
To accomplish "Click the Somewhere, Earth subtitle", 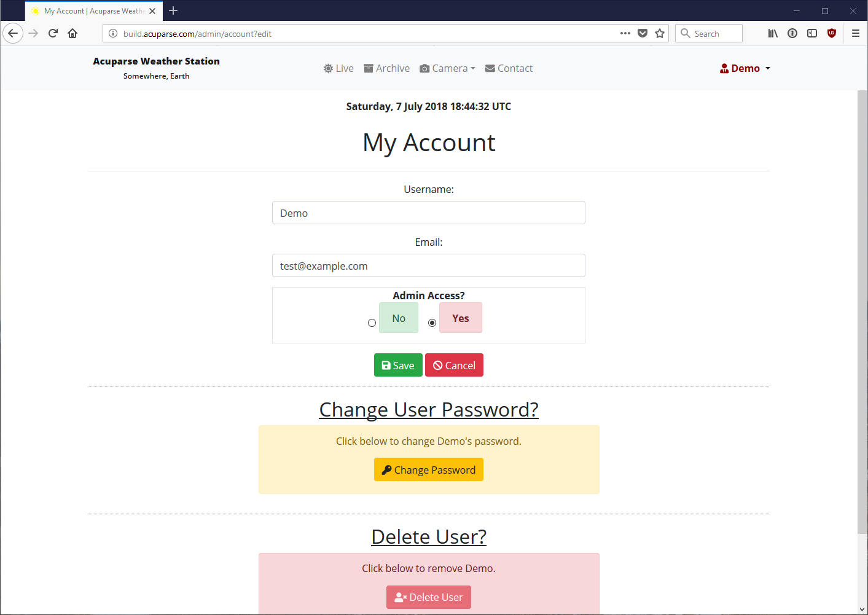I will click(156, 76).
